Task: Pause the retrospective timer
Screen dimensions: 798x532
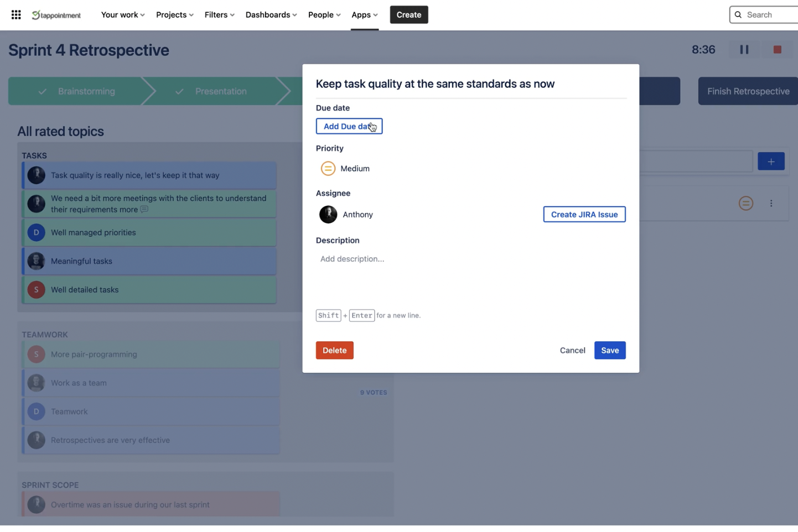Action: (x=744, y=50)
